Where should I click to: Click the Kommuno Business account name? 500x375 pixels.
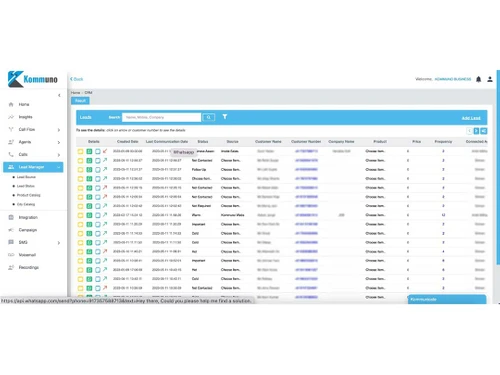453,79
